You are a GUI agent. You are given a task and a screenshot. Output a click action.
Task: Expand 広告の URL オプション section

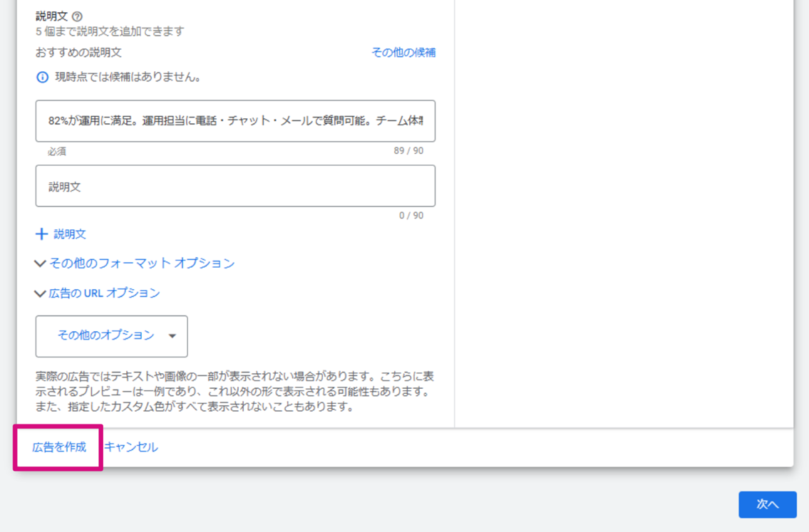[x=97, y=293]
